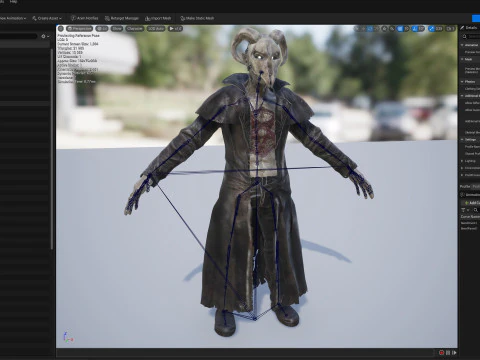Open the camera speed setting

[x=450, y=29]
